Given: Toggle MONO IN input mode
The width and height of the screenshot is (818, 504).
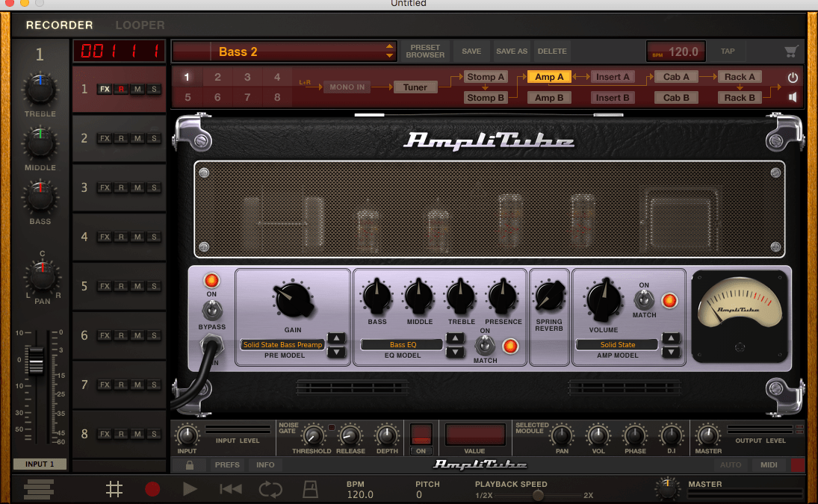Looking at the screenshot, I should click(347, 87).
